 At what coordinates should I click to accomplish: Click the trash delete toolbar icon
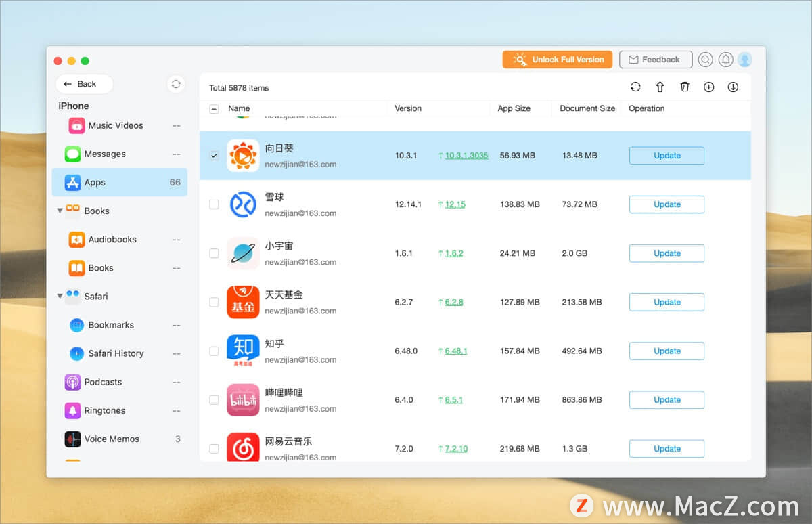pos(685,87)
